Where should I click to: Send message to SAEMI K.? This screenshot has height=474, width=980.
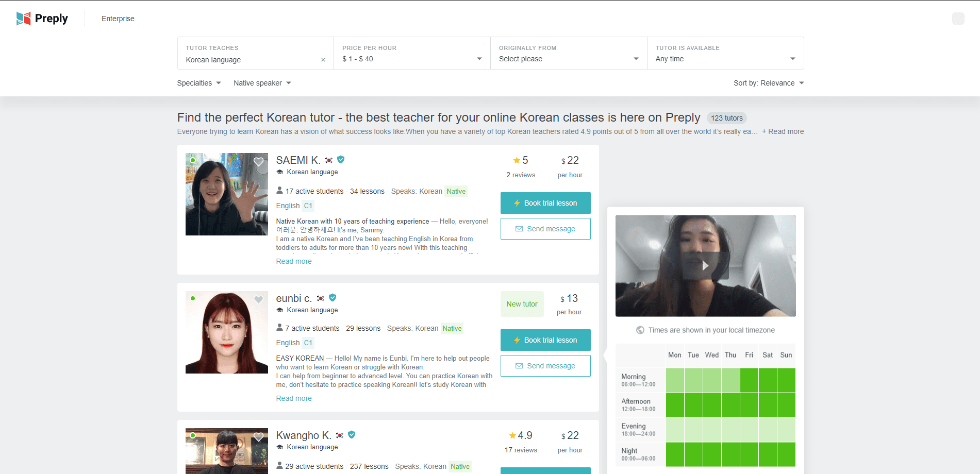(x=545, y=229)
